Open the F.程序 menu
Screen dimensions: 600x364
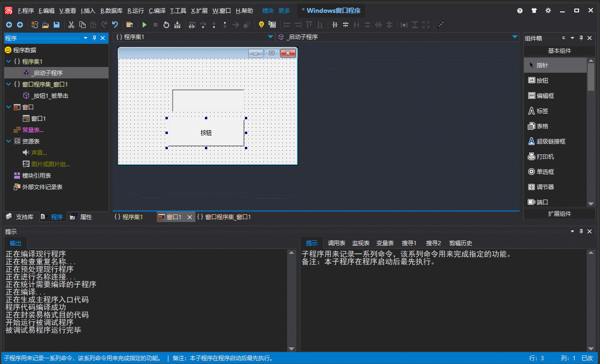pos(26,10)
